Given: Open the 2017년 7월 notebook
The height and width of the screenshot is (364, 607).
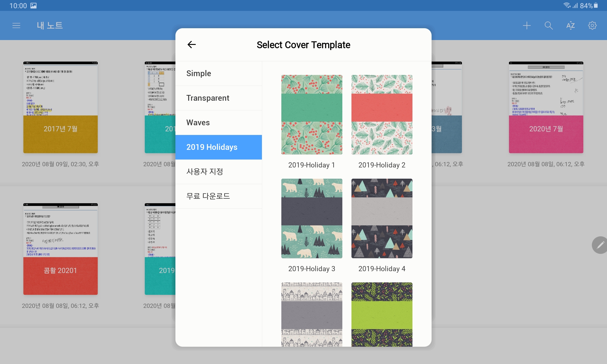Looking at the screenshot, I should click(60, 108).
